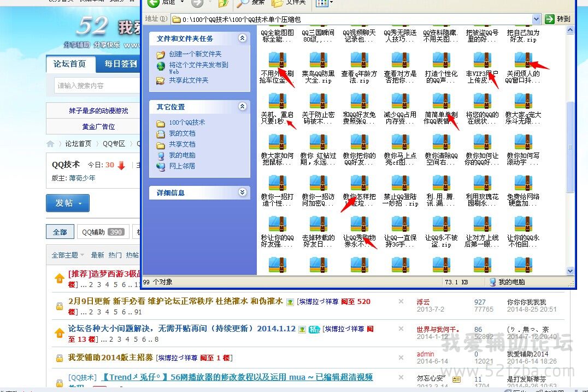Select 关于防止密码被木... zip file
The width and height of the screenshot is (588, 392).
coord(319,108)
